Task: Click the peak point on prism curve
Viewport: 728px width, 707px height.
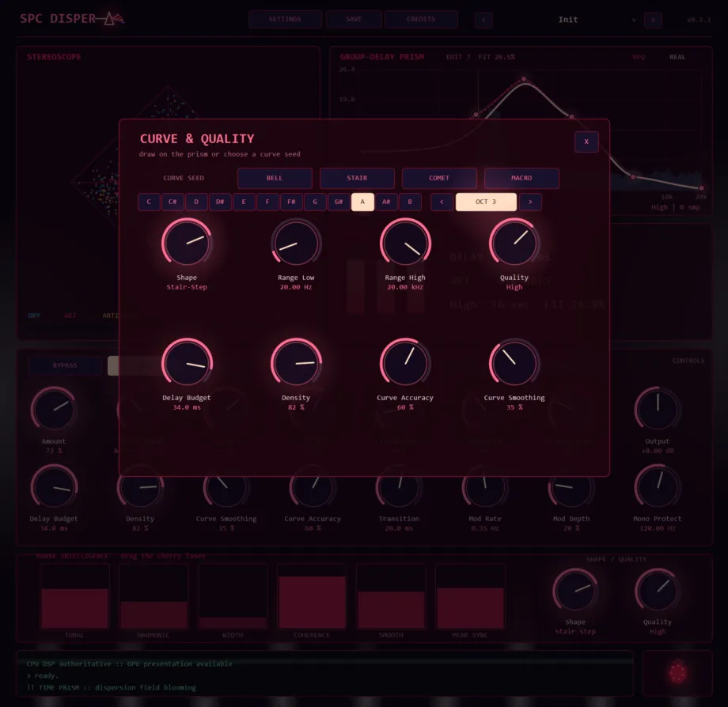Action: [524, 79]
